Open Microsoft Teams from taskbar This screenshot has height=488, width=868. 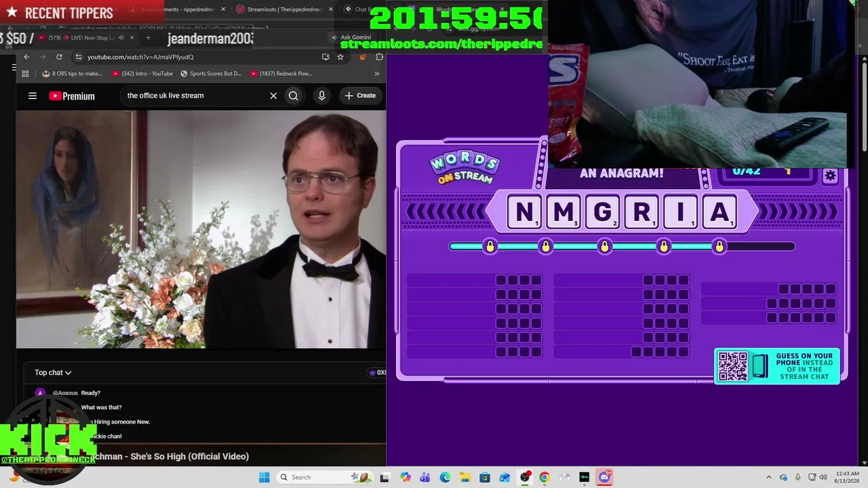(425, 477)
